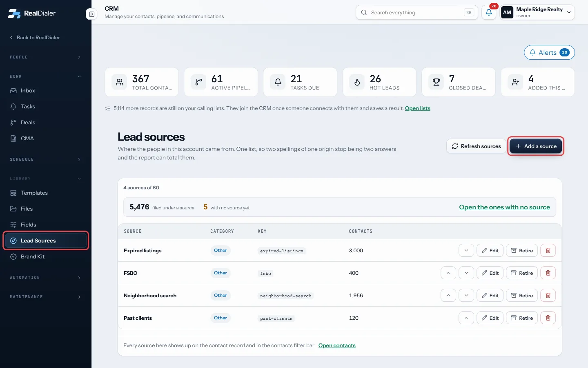Collapse the sidebar with the panel icon
Image resolution: width=588 pixels, height=368 pixels.
(91, 14)
